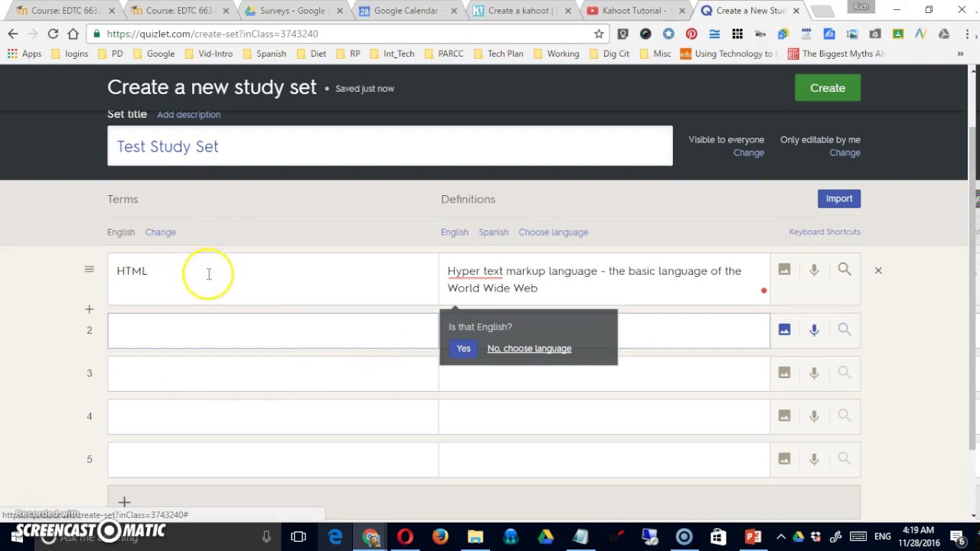Change the terms language

click(160, 232)
